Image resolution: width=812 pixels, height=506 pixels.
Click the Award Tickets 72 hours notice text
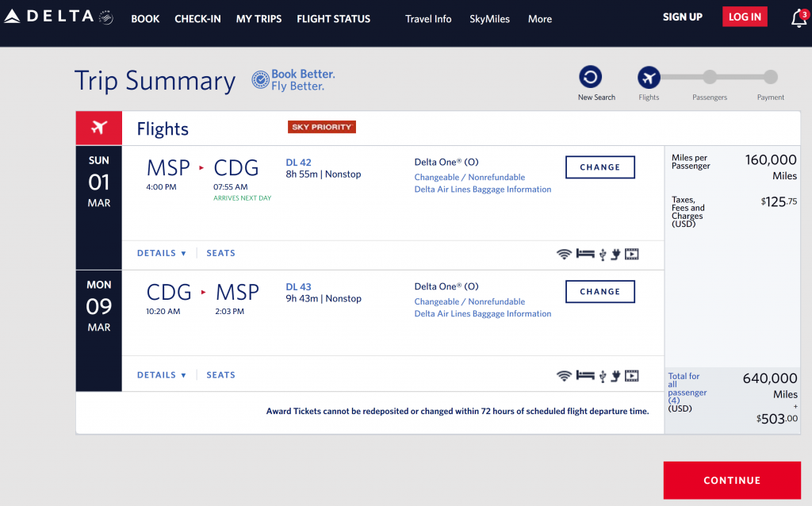tap(458, 411)
